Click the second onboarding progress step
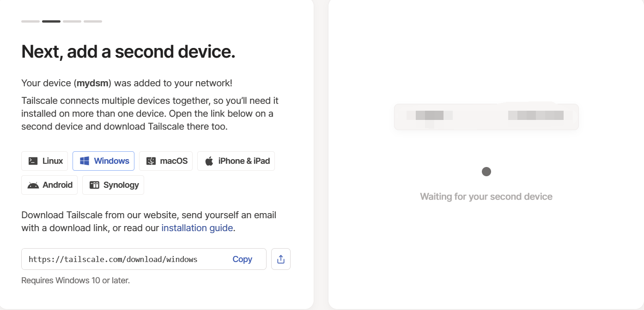 click(x=51, y=21)
